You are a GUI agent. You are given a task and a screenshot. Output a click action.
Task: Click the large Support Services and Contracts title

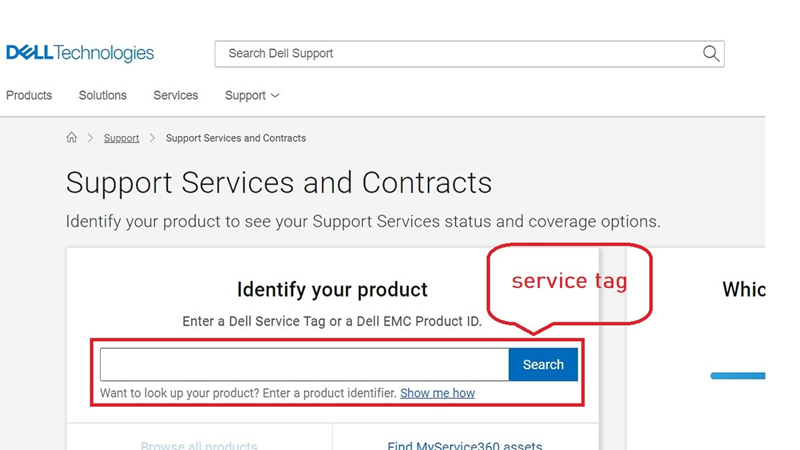point(279,183)
